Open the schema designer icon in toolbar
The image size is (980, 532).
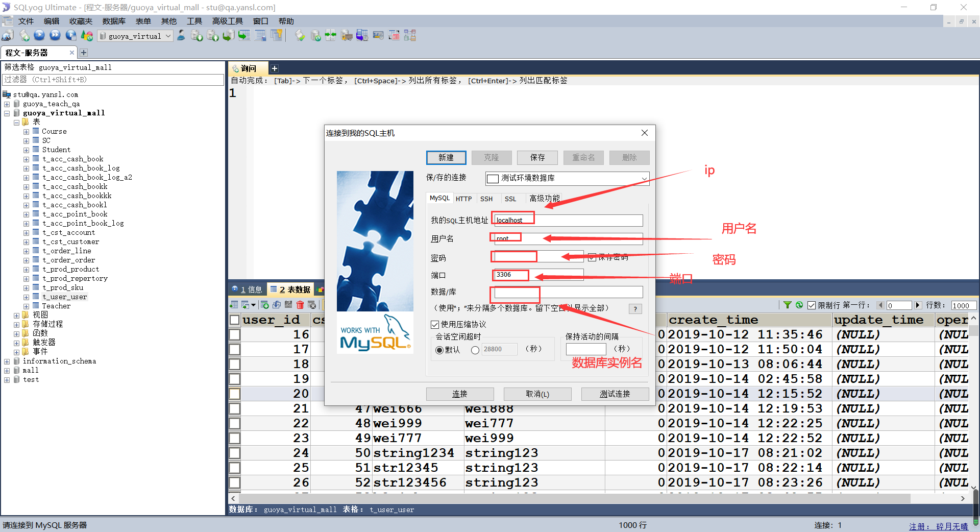410,36
